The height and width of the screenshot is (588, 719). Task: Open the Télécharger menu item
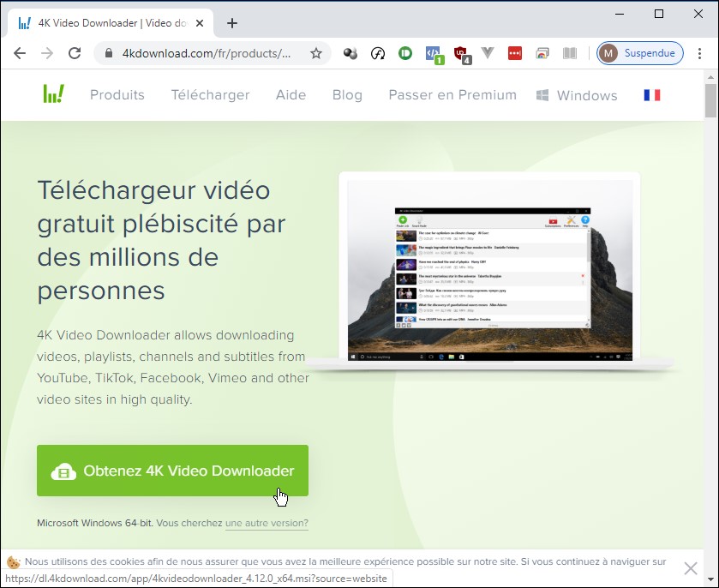coord(211,95)
